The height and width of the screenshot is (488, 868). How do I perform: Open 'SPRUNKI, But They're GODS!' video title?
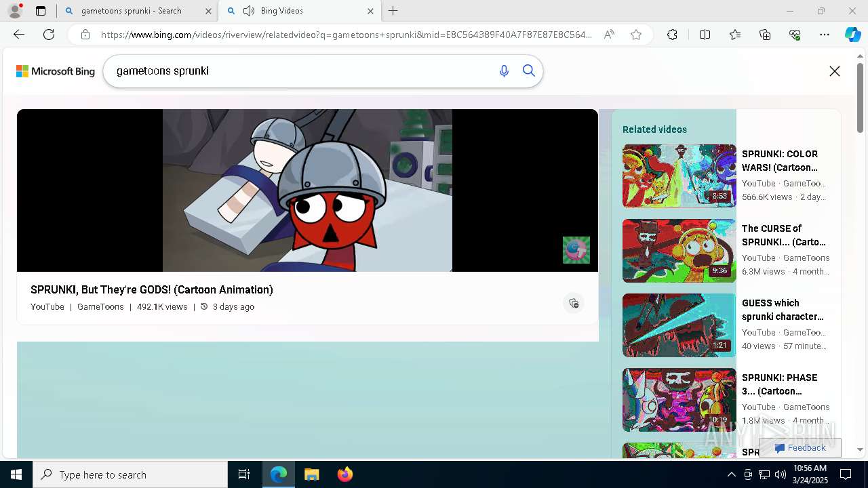(152, 289)
